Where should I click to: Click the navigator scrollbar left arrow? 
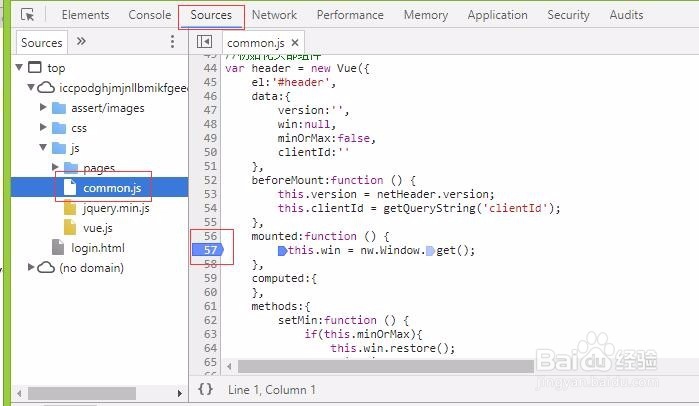pyautogui.click(x=19, y=394)
